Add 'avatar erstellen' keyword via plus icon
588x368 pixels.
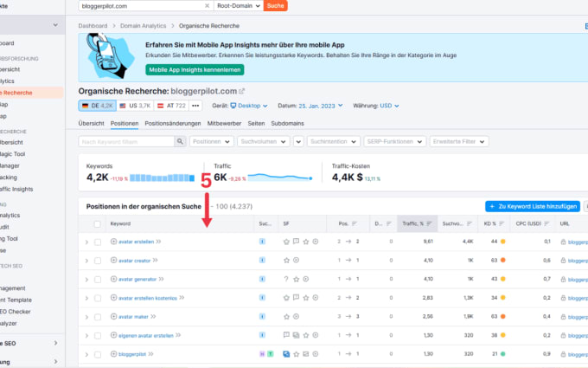(113, 242)
